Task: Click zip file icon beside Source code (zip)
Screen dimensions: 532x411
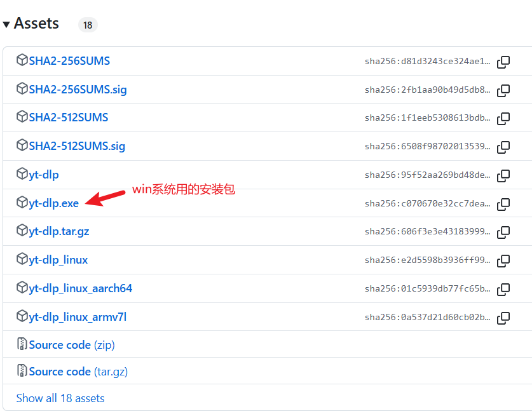Action: [x=22, y=344]
